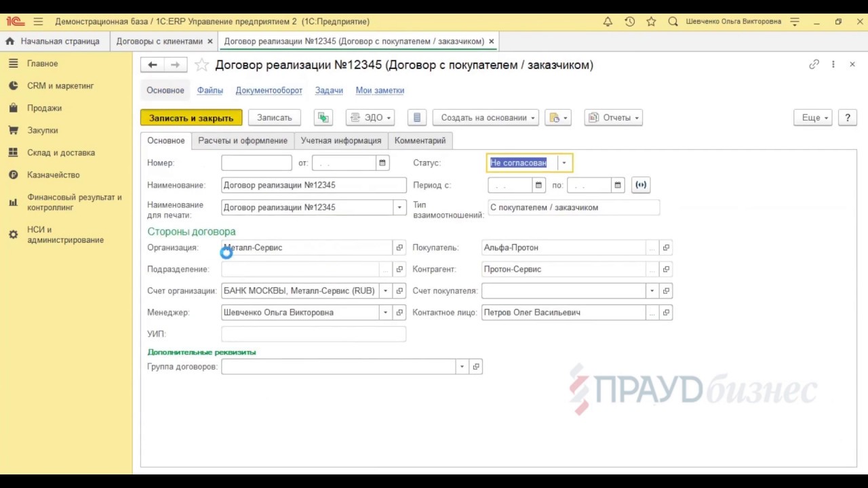Open the Документооборот link
The width and height of the screenshot is (868, 488).
tap(269, 90)
